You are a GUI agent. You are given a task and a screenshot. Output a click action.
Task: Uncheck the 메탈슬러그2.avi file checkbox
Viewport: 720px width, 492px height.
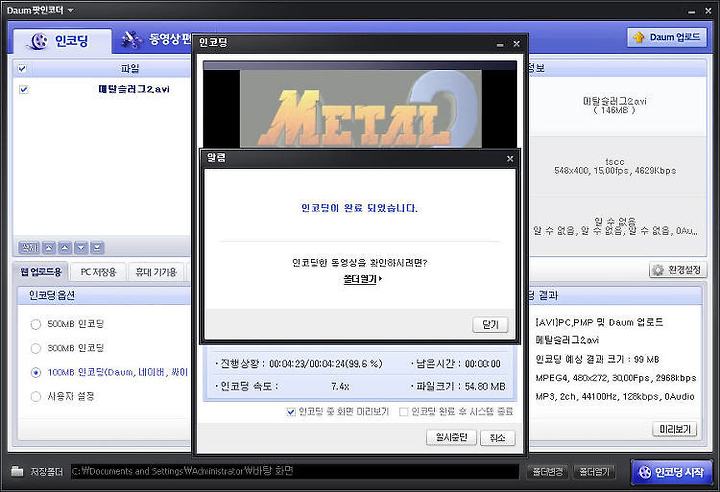(24, 89)
